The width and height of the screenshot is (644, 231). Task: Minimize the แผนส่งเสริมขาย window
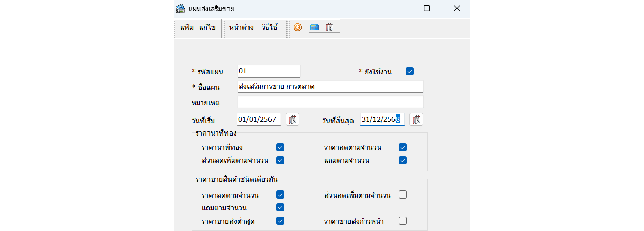(x=396, y=8)
